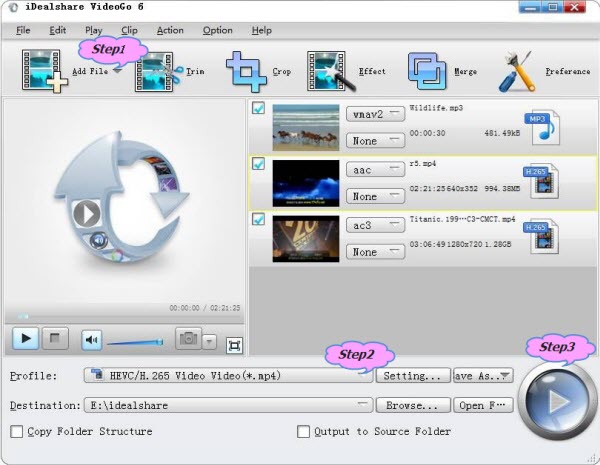Select the Titanic movie thumbnail
Viewport: 600px width, 465px height.
coord(306,239)
